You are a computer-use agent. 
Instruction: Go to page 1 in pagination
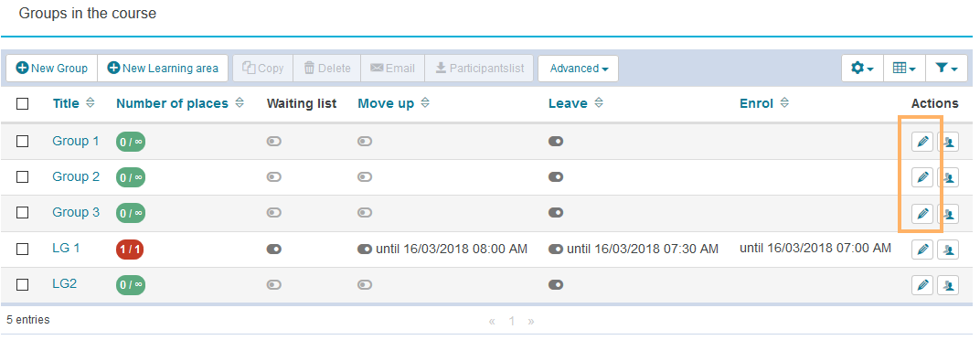click(x=512, y=321)
